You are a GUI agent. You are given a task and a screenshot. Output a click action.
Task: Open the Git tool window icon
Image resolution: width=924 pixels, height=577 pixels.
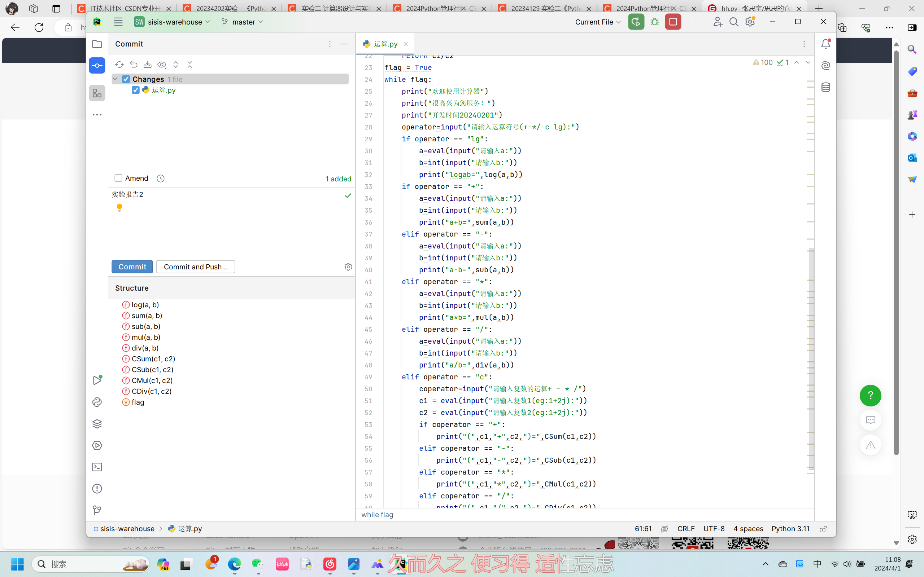97,510
